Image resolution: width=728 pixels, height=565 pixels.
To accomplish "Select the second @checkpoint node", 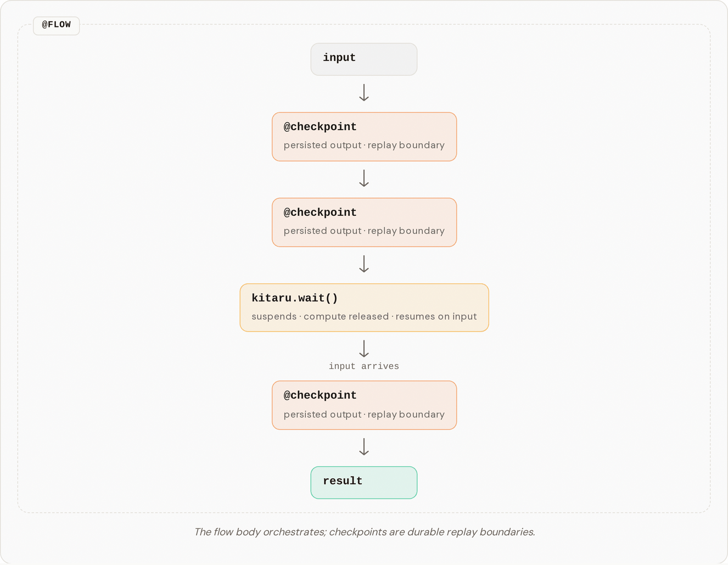I will (x=365, y=222).
